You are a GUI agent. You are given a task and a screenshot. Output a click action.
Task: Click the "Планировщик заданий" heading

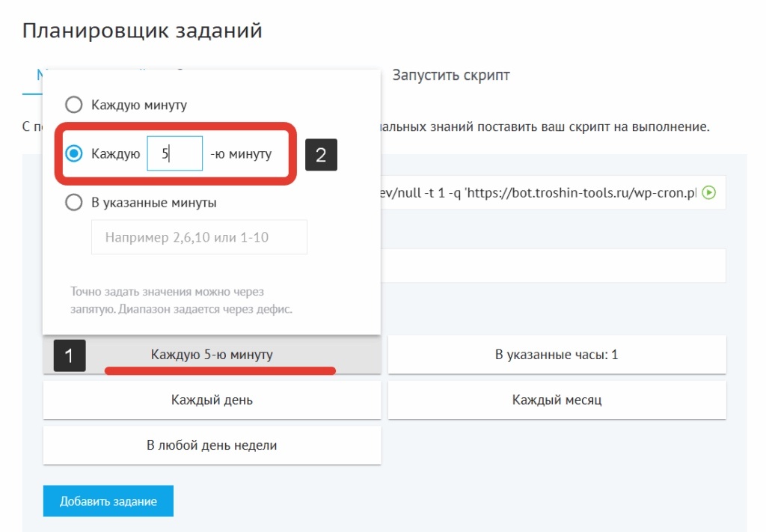point(142,30)
